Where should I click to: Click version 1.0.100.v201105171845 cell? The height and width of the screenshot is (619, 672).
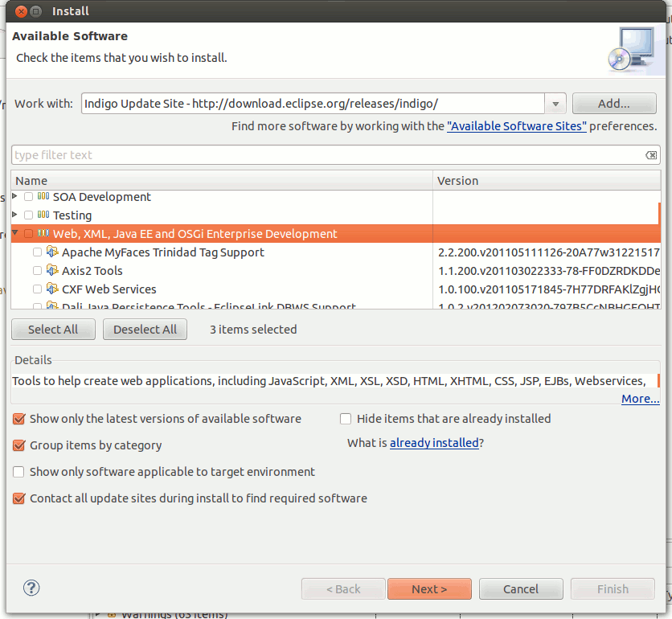pyautogui.click(x=549, y=289)
